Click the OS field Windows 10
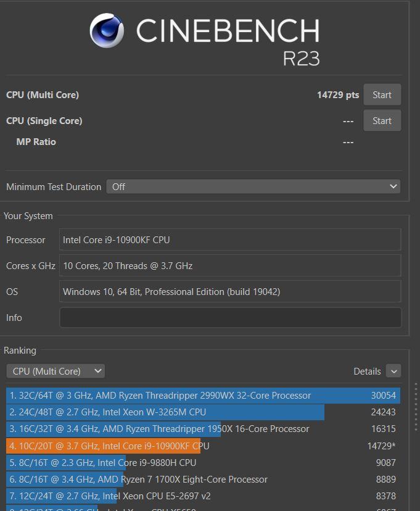The image size is (420, 511). coord(230,291)
